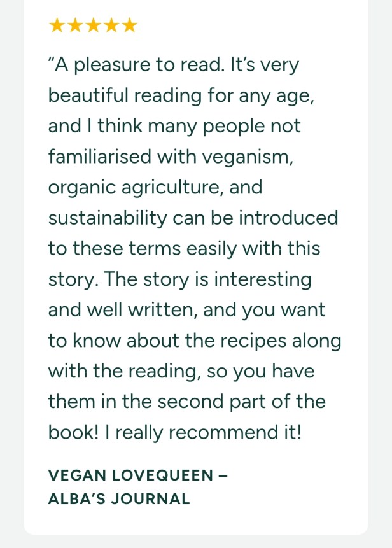The height and width of the screenshot is (548, 392).
Task: Click the first gold rating star
Action: pyautogui.click(x=57, y=25)
